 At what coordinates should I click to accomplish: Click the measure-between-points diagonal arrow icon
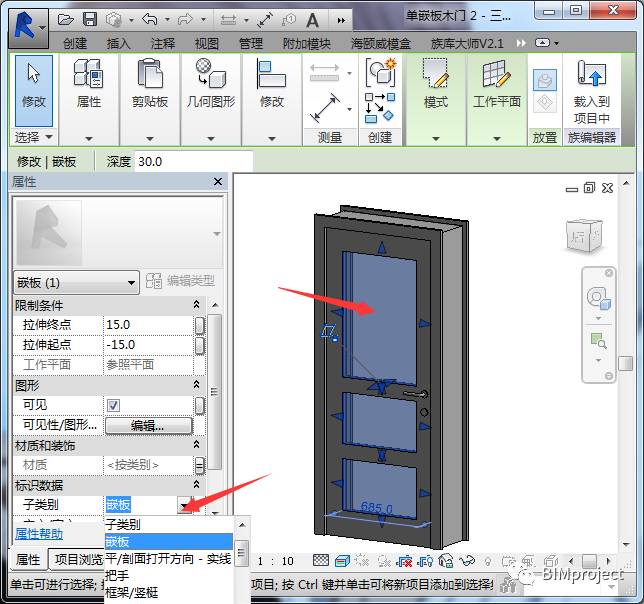[325, 108]
